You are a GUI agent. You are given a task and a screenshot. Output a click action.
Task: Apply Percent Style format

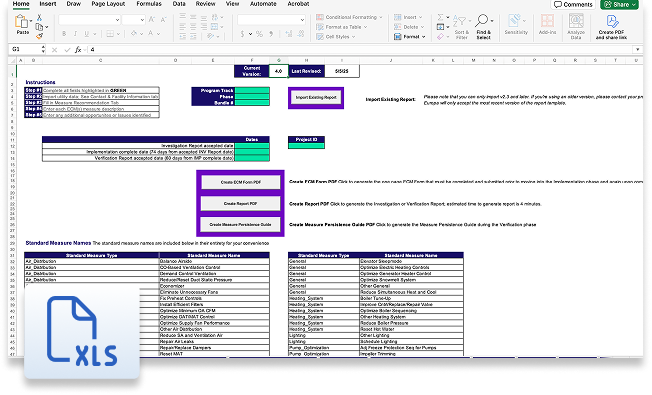coord(259,34)
